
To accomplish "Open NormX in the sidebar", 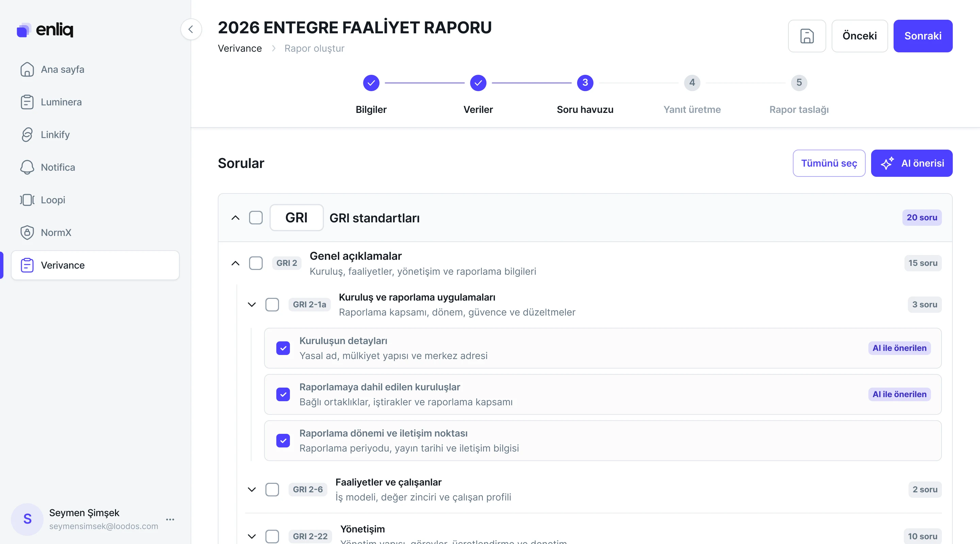I will (95, 233).
